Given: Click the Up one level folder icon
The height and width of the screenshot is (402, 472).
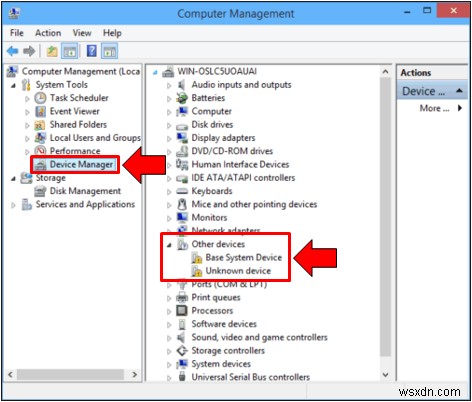Looking at the screenshot, I should click(52, 51).
